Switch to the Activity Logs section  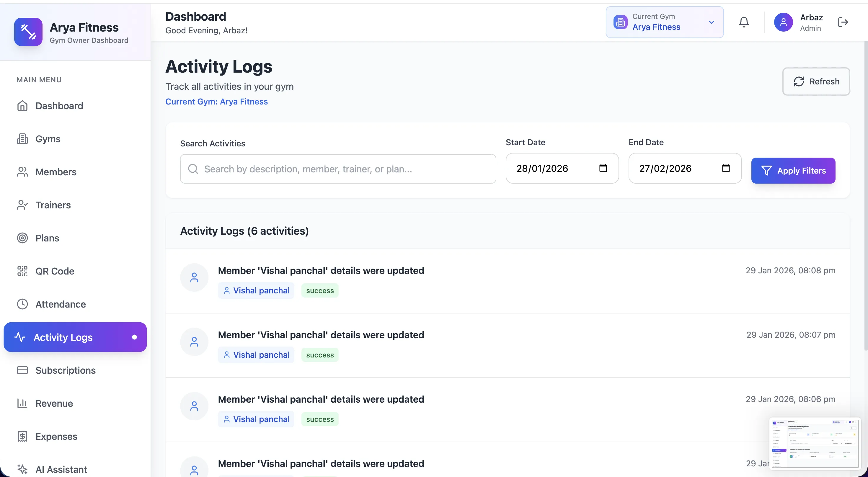(63, 337)
